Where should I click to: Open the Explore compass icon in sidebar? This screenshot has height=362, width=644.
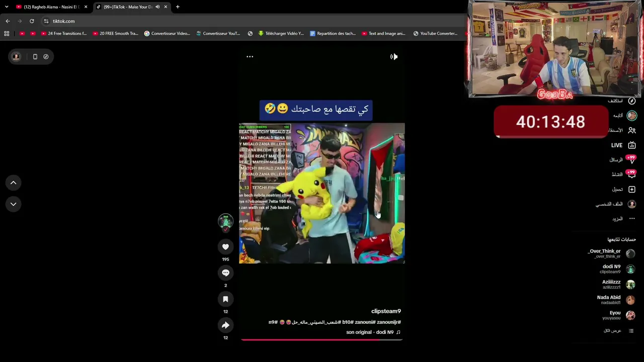click(x=632, y=101)
